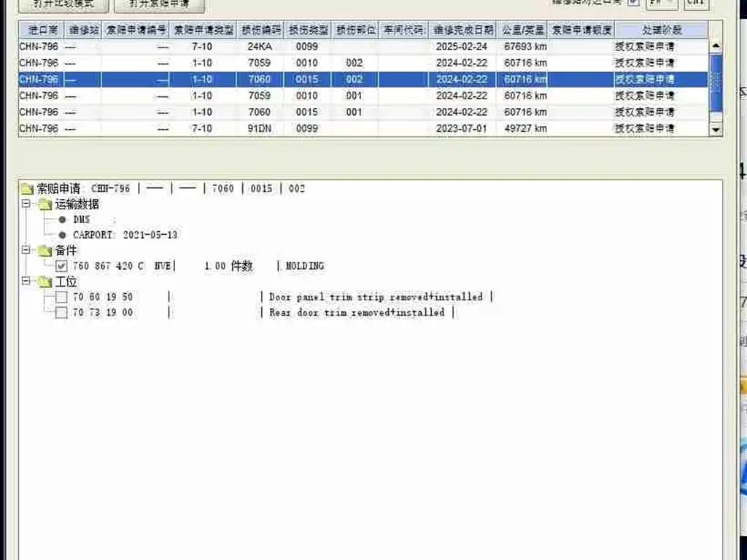Sort by the 进口商 column header
Image resolution: width=747 pixels, height=560 pixels.
42,30
